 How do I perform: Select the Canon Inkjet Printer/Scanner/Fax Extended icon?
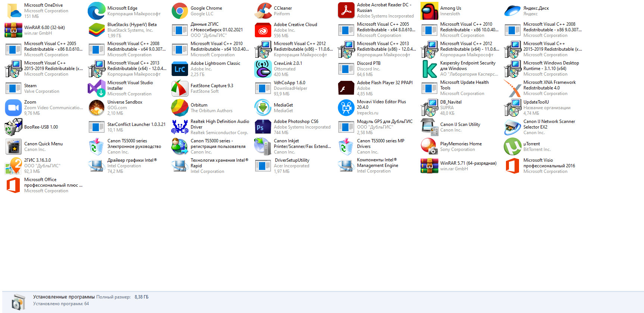tap(263, 146)
